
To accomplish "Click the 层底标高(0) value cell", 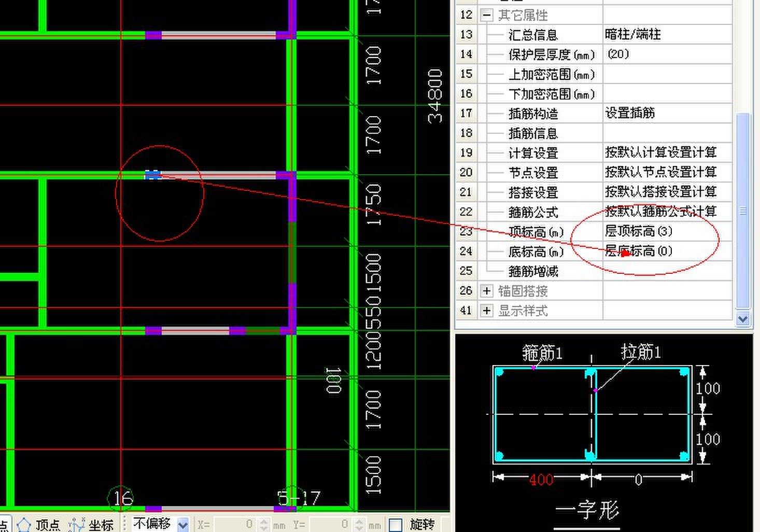I will 667,251.
